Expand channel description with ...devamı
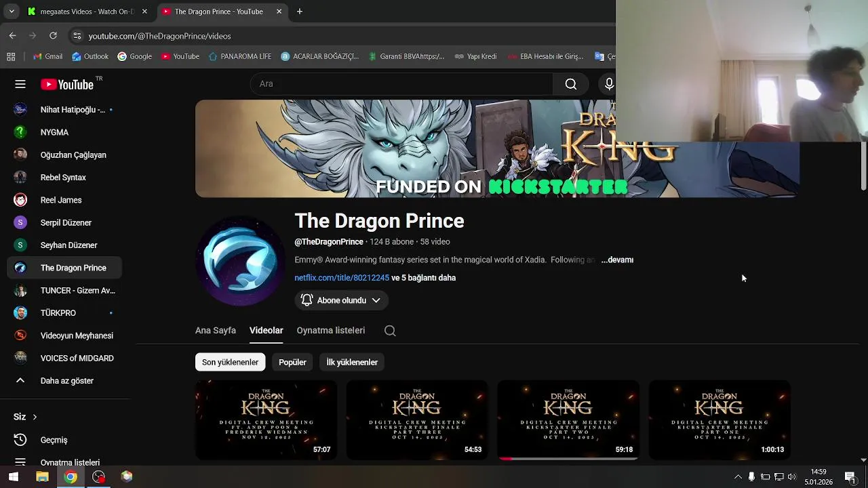The image size is (868, 488). click(x=617, y=260)
